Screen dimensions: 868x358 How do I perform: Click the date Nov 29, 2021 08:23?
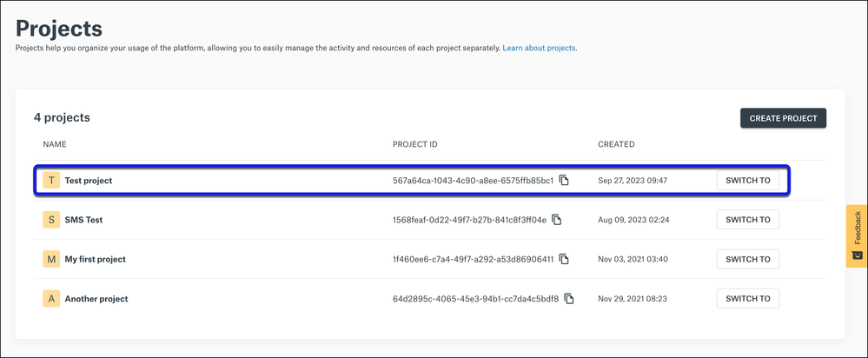[633, 299]
